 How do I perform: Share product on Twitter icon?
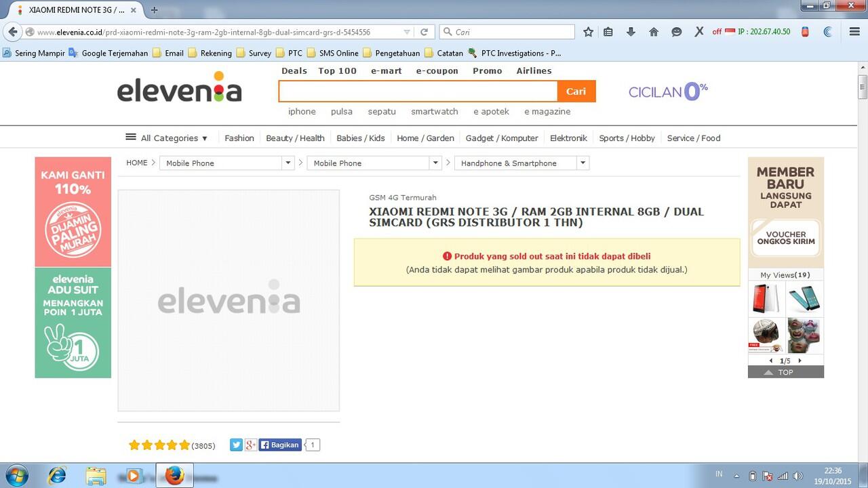[236, 445]
